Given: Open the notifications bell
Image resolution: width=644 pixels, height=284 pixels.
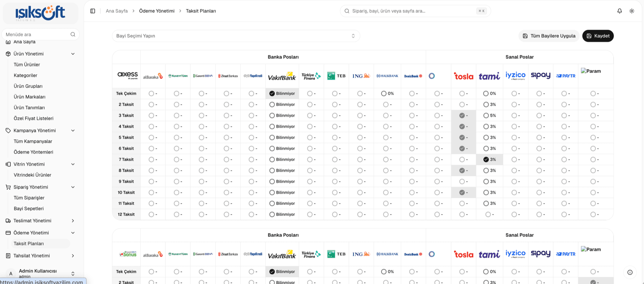Looking at the screenshot, I should (x=620, y=11).
